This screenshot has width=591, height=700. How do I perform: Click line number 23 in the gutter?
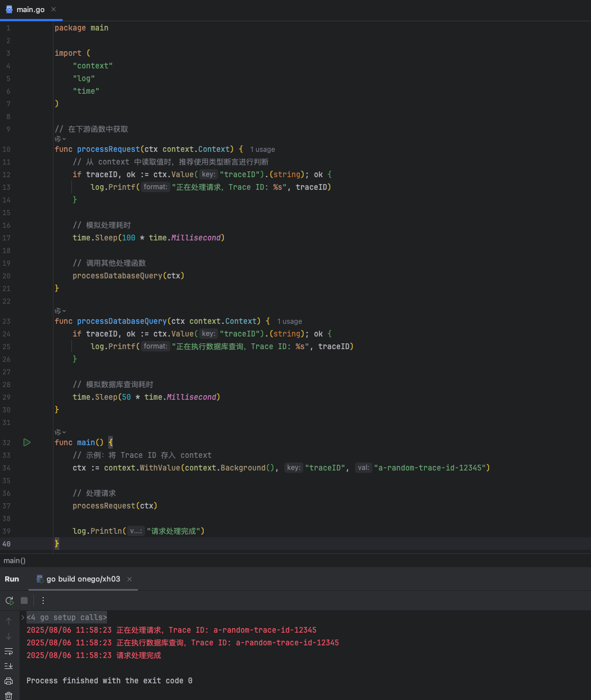pyautogui.click(x=6, y=321)
